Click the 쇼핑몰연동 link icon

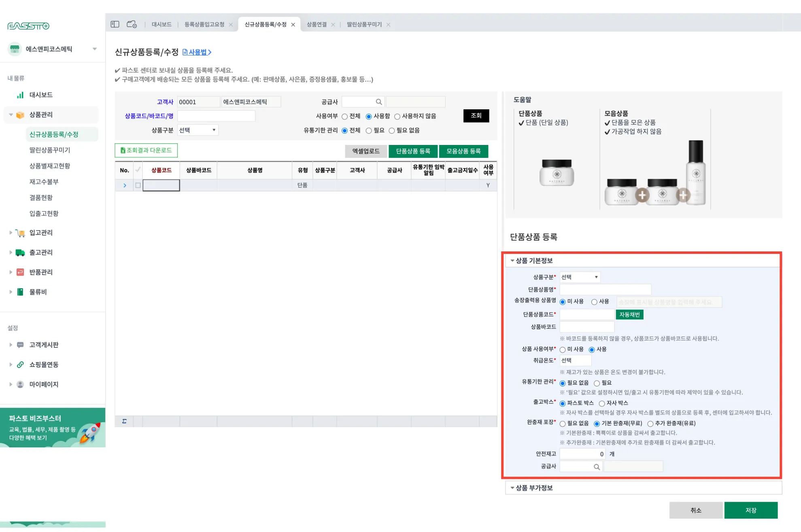(20, 365)
